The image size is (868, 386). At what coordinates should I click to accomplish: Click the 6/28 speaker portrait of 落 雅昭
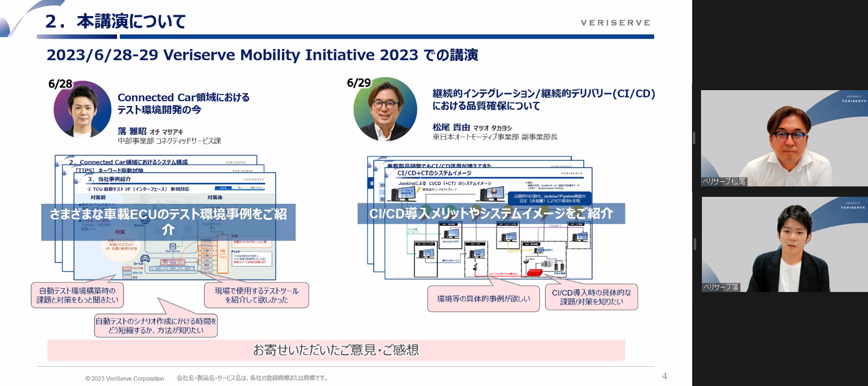click(82, 109)
